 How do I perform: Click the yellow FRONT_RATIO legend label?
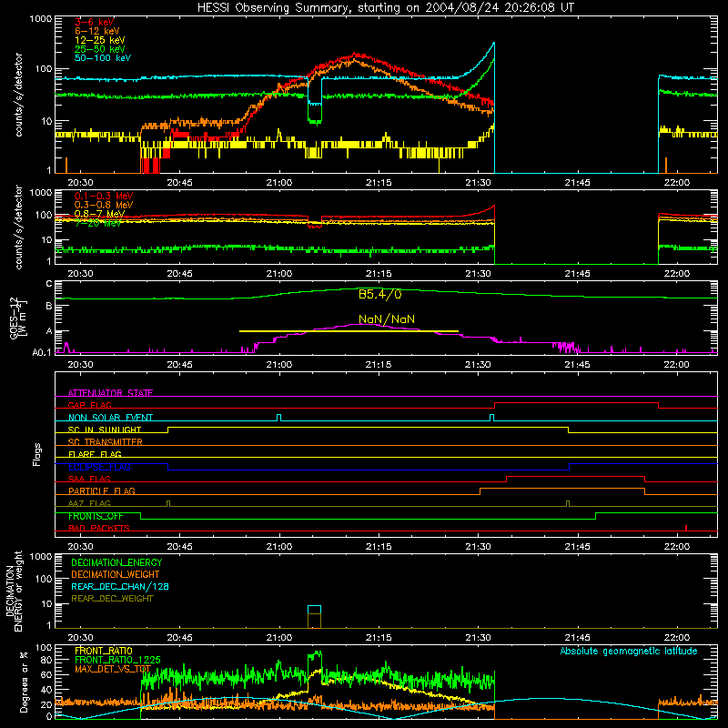[104, 651]
